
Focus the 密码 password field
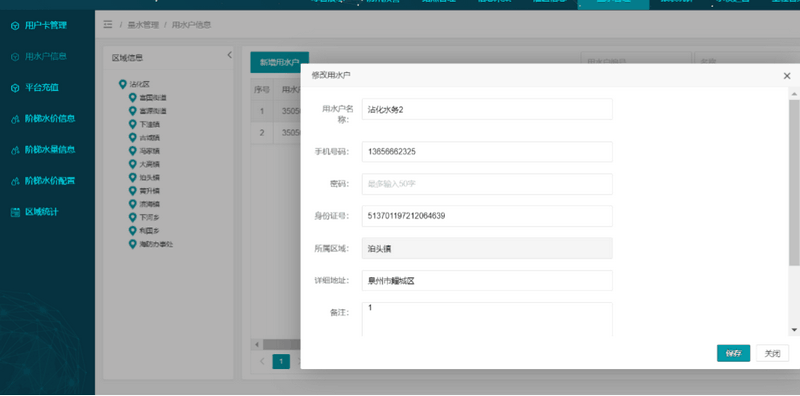click(487, 184)
